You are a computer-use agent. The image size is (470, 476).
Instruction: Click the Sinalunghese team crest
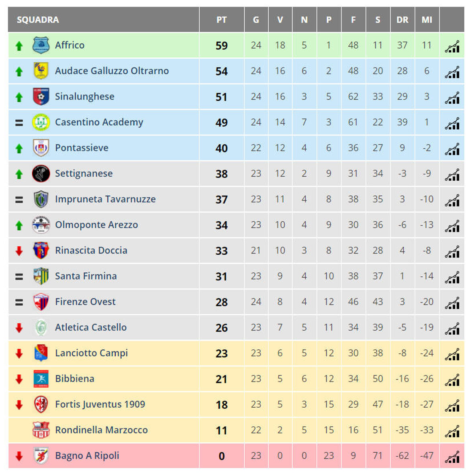pos(41,97)
